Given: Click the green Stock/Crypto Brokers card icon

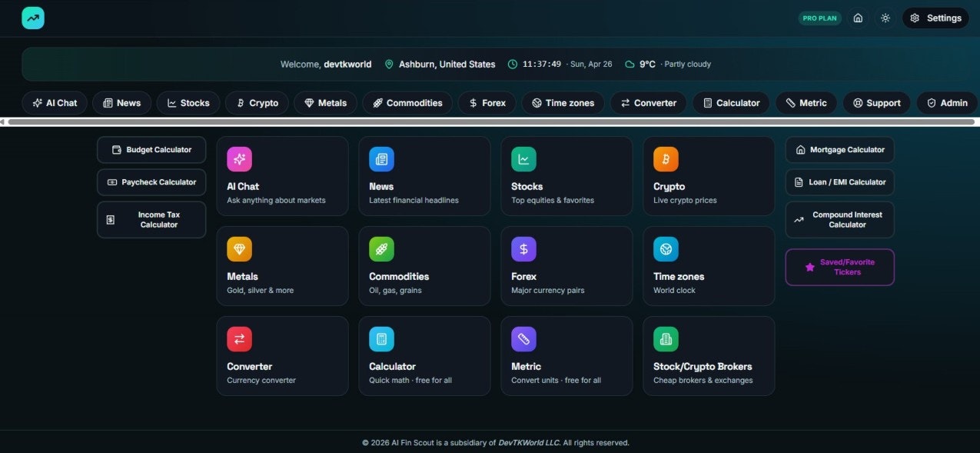Looking at the screenshot, I should (666, 339).
